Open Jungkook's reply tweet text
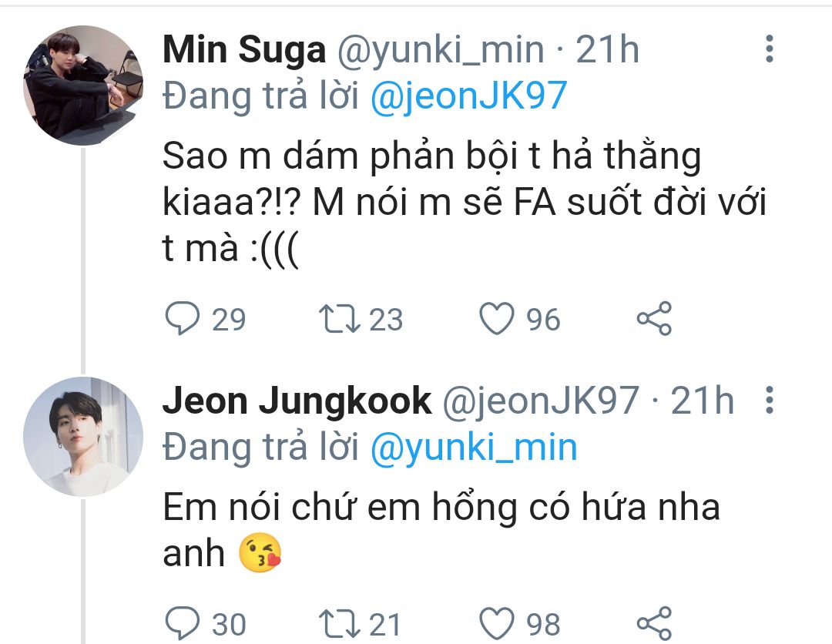 click(x=439, y=508)
